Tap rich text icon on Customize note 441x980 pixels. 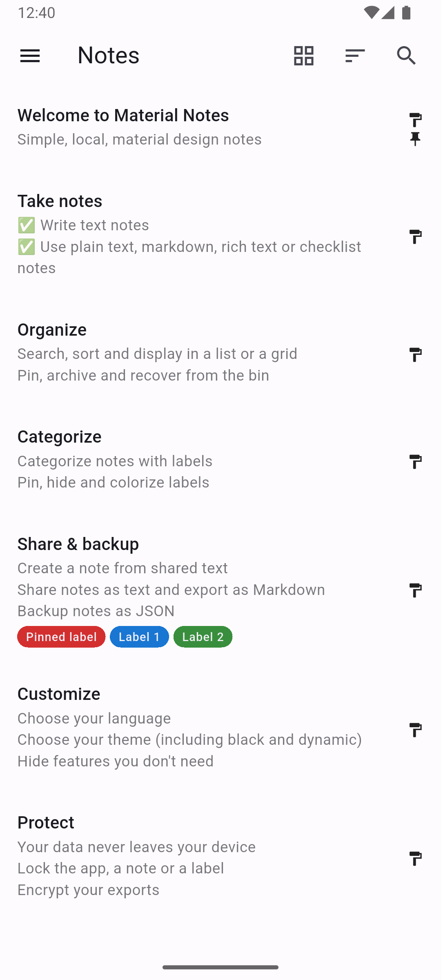click(x=415, y=730)
